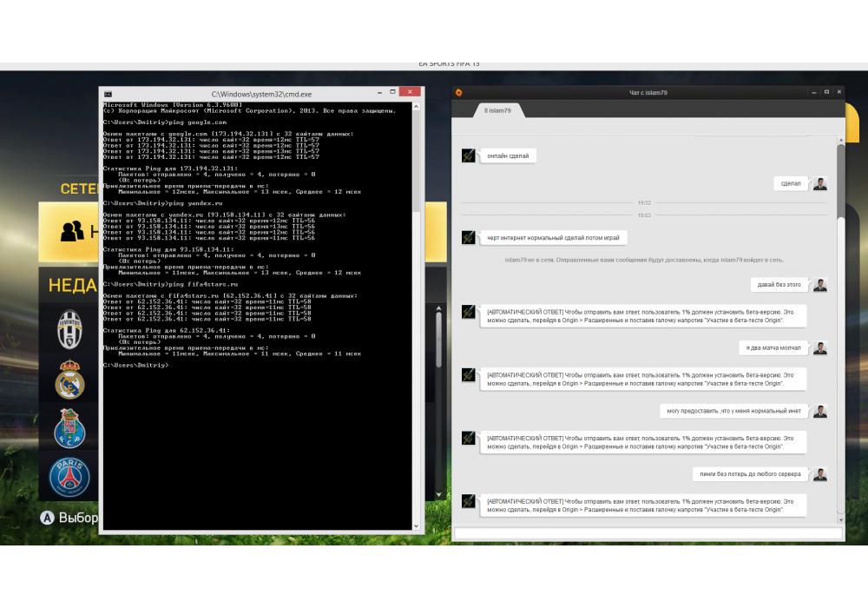Close the cmd.exe window

pos(410,91)
